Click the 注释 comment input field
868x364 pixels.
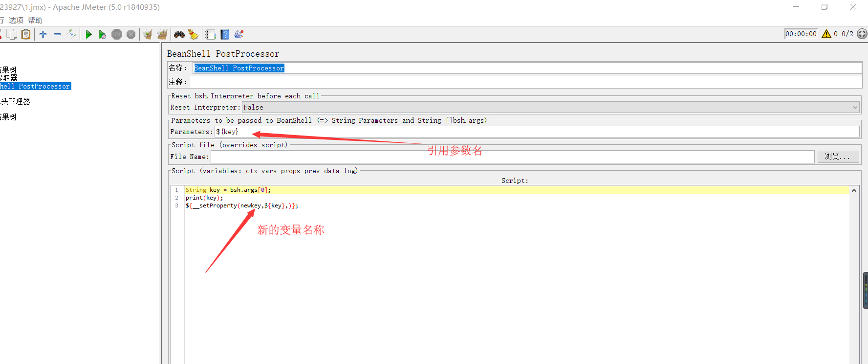[527, 82]
